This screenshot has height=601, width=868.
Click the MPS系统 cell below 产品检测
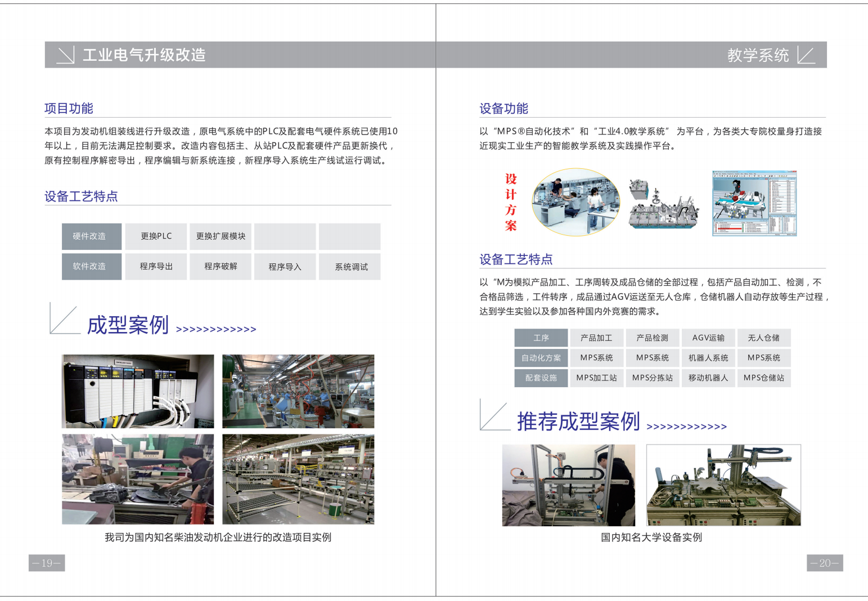coord(653,358)
